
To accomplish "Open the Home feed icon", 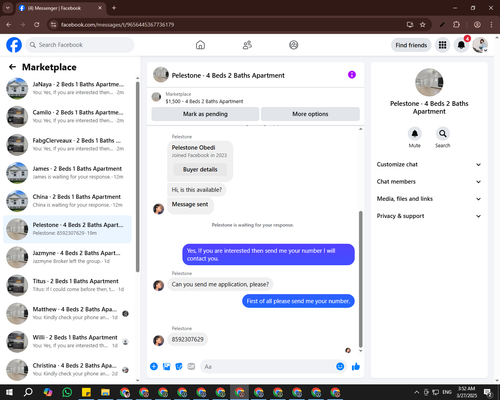I will 200,45.
